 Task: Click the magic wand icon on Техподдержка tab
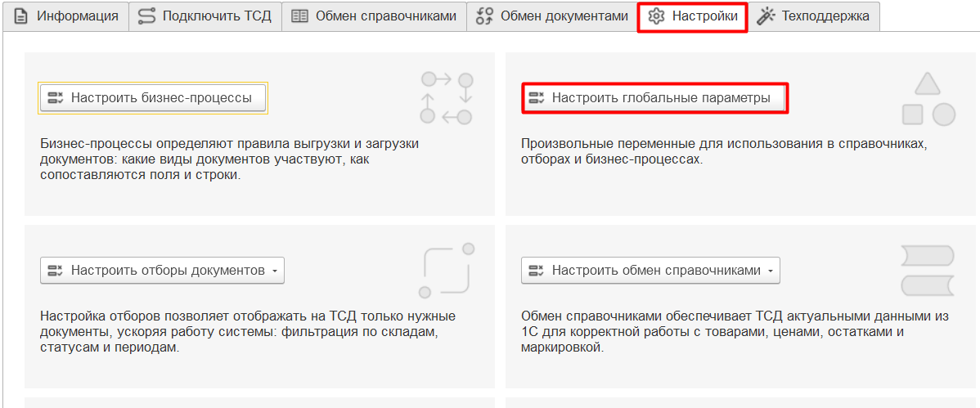tap(766, 16)
